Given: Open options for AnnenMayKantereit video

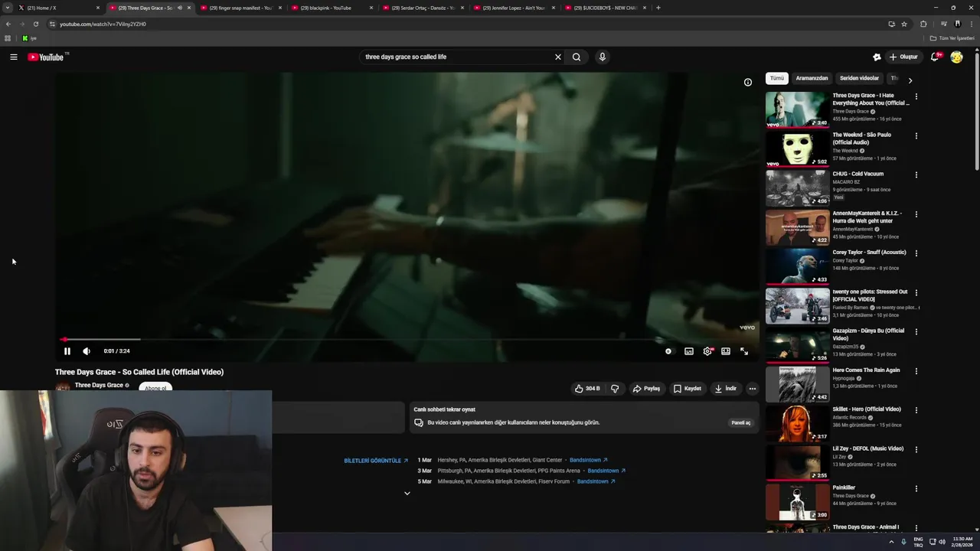Looking at the screenshot, I should pos(916,214).
